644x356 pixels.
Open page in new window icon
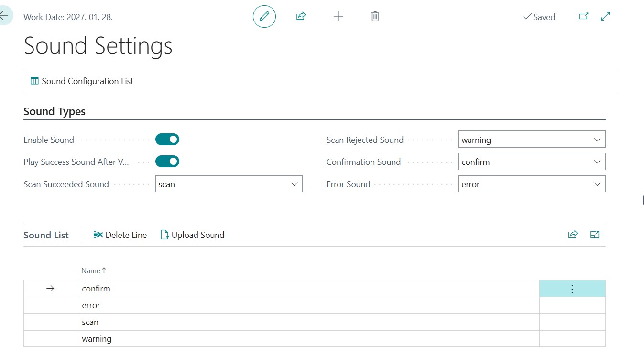click(x=583, y=16)
